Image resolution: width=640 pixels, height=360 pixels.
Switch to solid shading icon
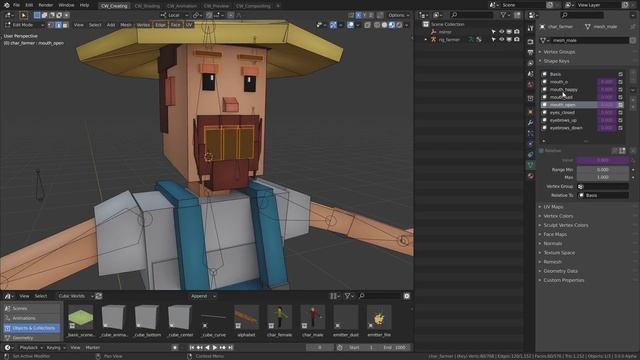click(x=384, y=25)
